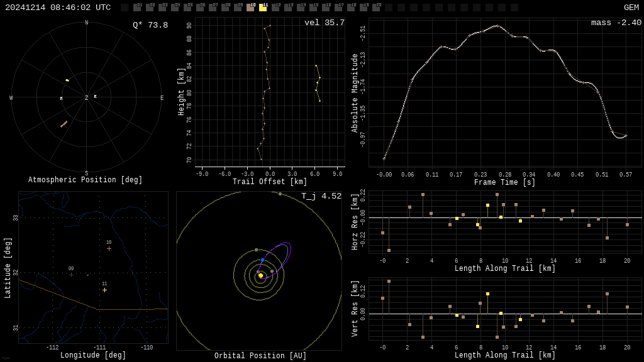Screen dimensions: 644x362
Task: Click the Orbital Position [AU] label
Action: coord(260,356)
